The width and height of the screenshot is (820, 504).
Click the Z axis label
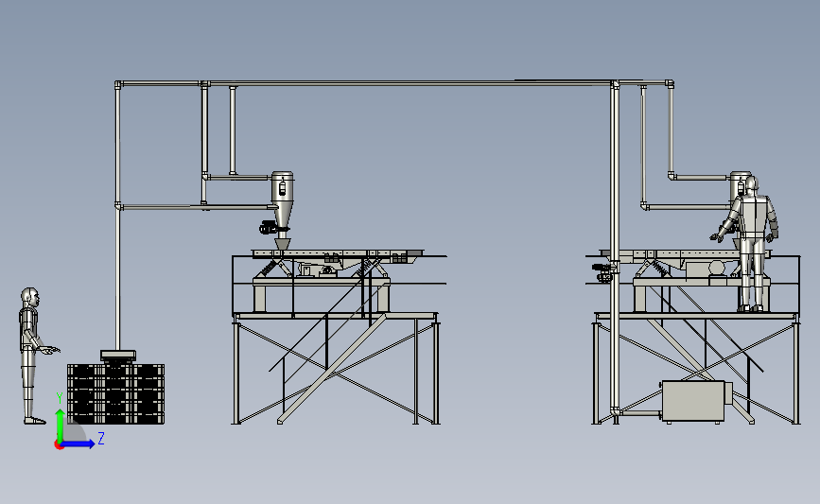coord(101,438)
